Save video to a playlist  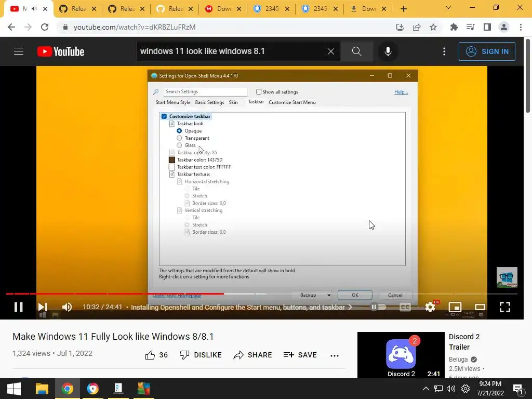(x=300, y=355)
